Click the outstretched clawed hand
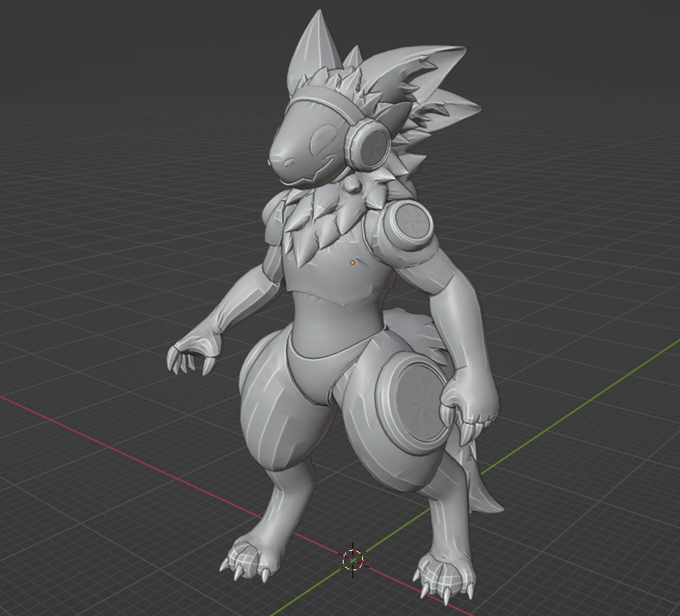This screenshot has width=680, height=616. (189, 352)
